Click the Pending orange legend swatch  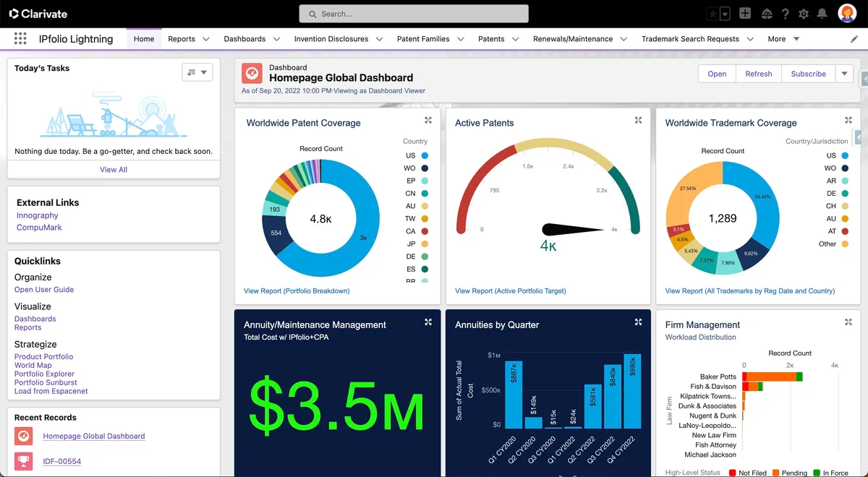click(x=777, y=473)
